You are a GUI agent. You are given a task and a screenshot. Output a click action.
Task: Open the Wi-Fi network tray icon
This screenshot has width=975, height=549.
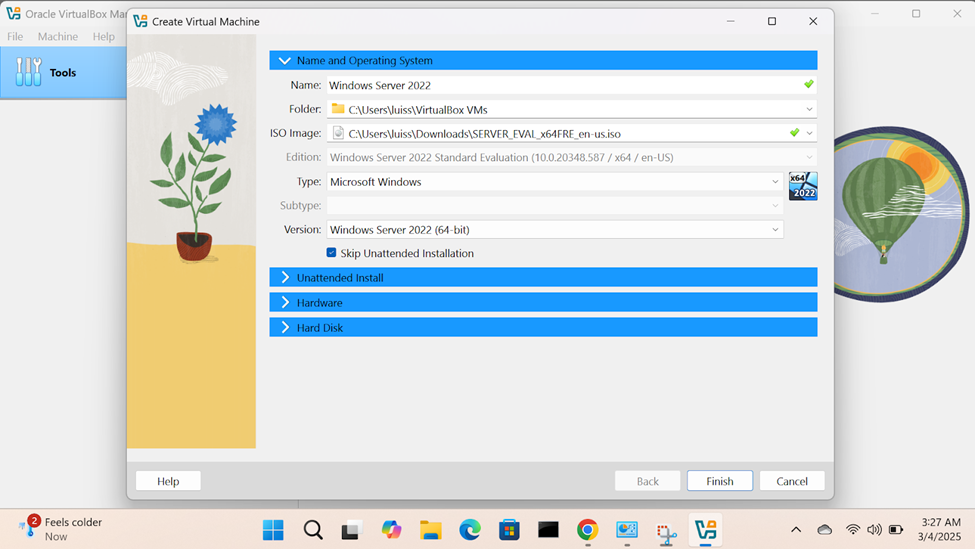point(853,530)
